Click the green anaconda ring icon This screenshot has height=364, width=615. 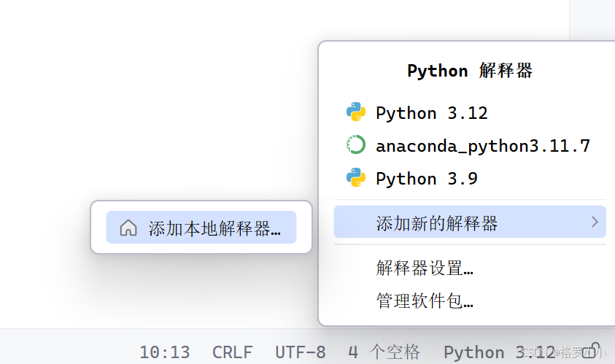(356, 144)
